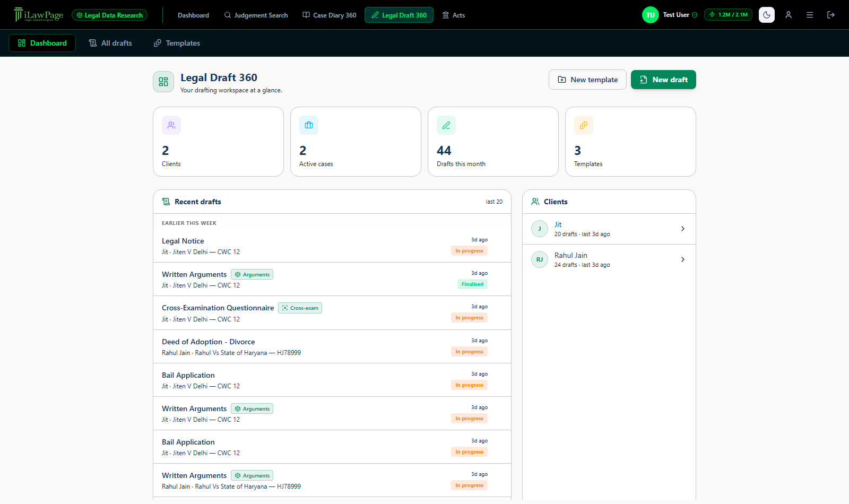Open the Clients stat card
Screen dimensions: 849x504
point(218,142)
